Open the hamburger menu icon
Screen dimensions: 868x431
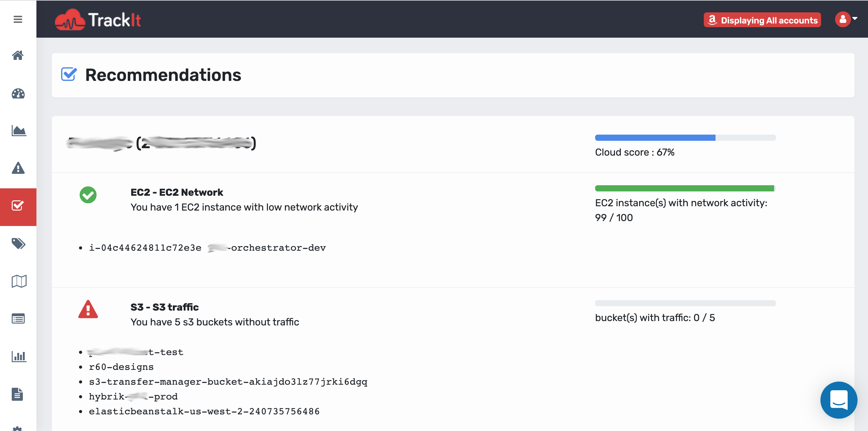point(18,19)
